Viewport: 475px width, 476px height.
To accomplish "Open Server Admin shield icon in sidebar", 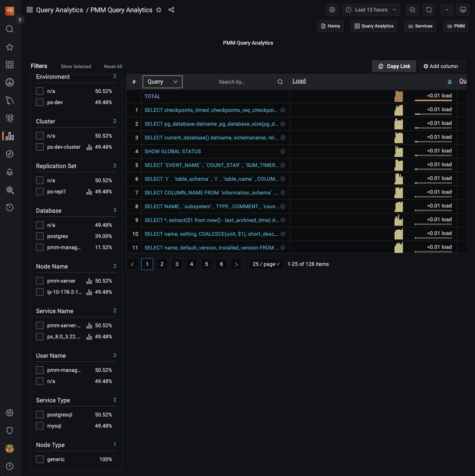I will [10, 431].
